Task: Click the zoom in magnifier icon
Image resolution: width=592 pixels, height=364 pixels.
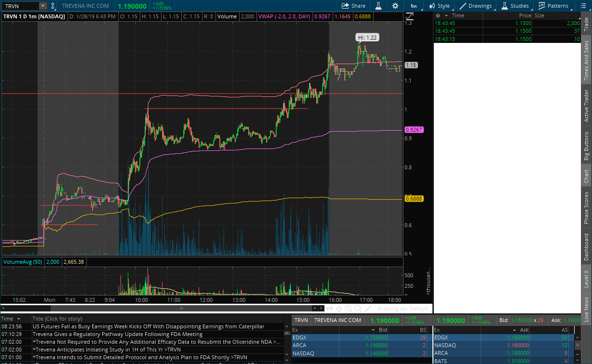Action: (x=349, y=309)
